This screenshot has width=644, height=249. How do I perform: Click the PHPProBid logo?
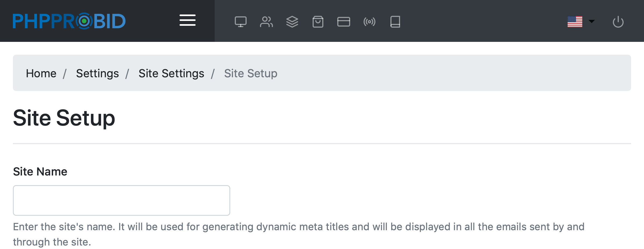(69, 21)
